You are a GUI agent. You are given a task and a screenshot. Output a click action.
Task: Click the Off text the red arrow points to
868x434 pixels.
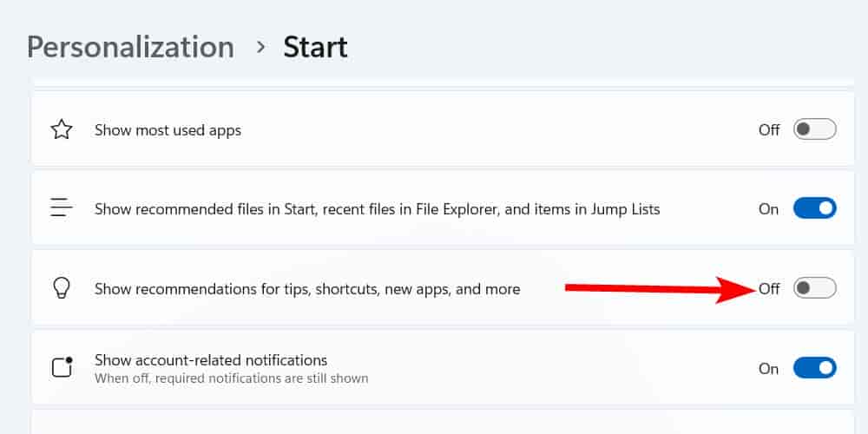point(769,288)
